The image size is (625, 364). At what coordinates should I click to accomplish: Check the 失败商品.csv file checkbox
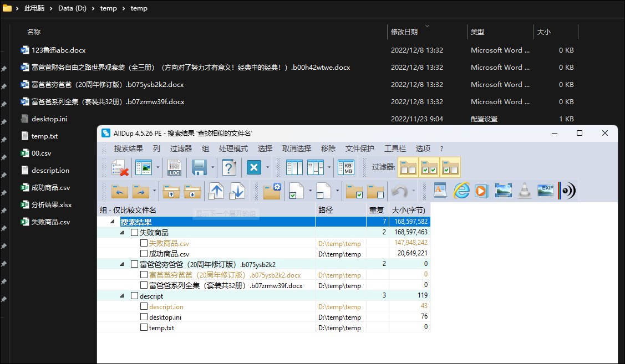(144, 243)
